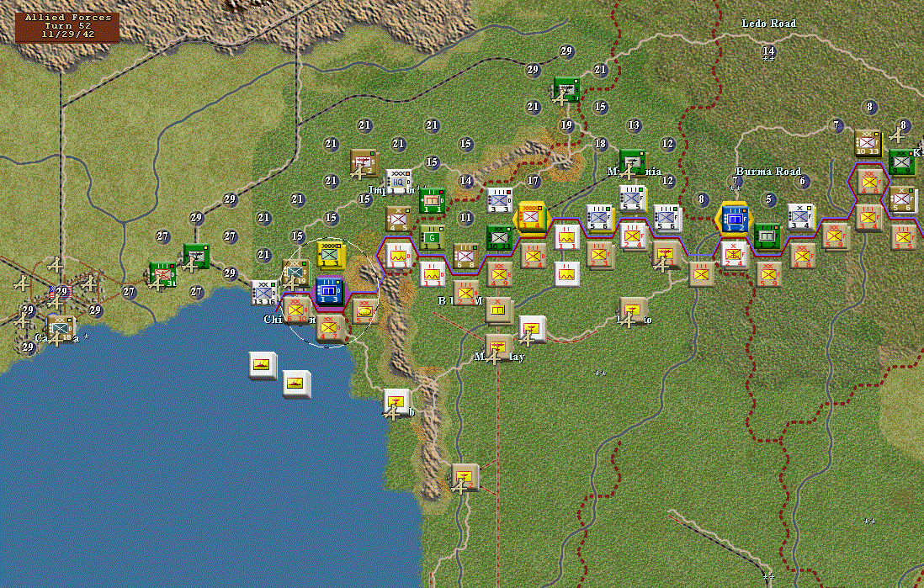Screen dimensions: 924x588
Task: Click the supply value 13 hex marker
Action: tap(634, 124)
